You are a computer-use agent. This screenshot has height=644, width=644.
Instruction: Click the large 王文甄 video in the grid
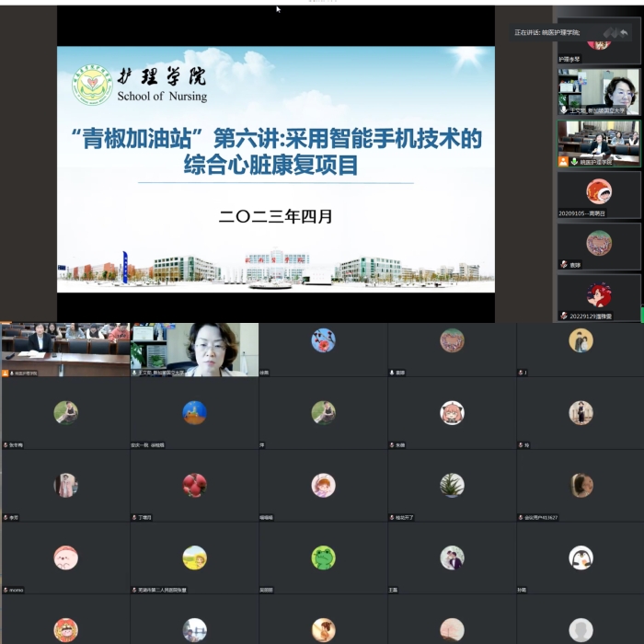click(x=194, y=349)
